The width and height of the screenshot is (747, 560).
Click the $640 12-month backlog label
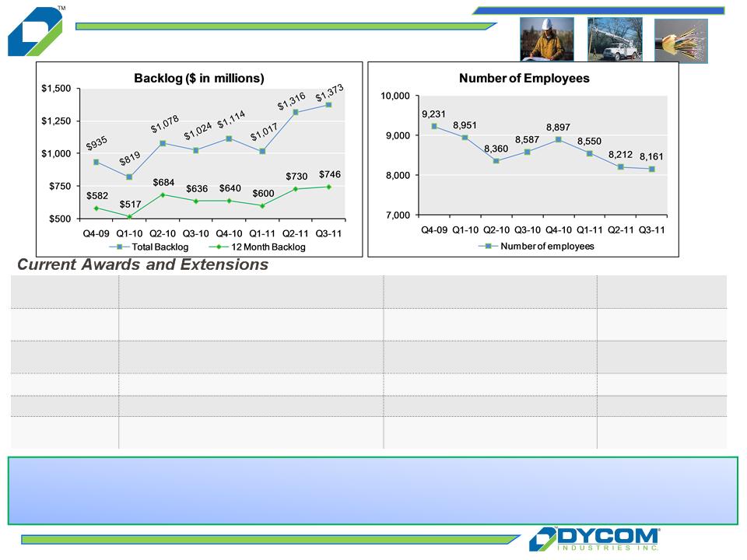(230, 188)
